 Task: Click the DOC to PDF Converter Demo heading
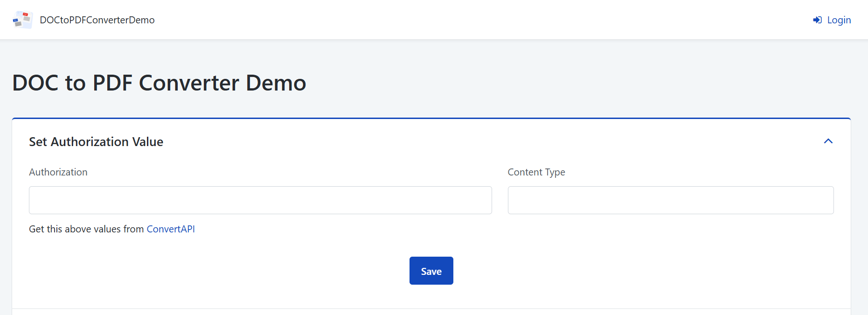pyautogui.click(x=159, y=83)
